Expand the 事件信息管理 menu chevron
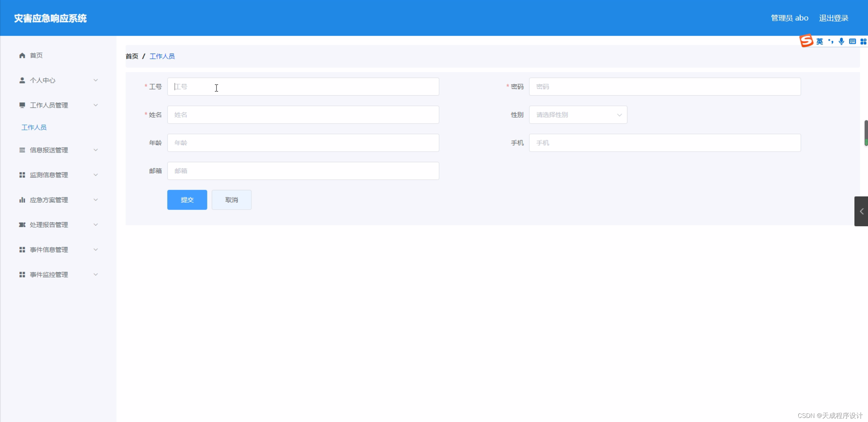The width and height of the screenshot is (868, 422). click(96, 250)
